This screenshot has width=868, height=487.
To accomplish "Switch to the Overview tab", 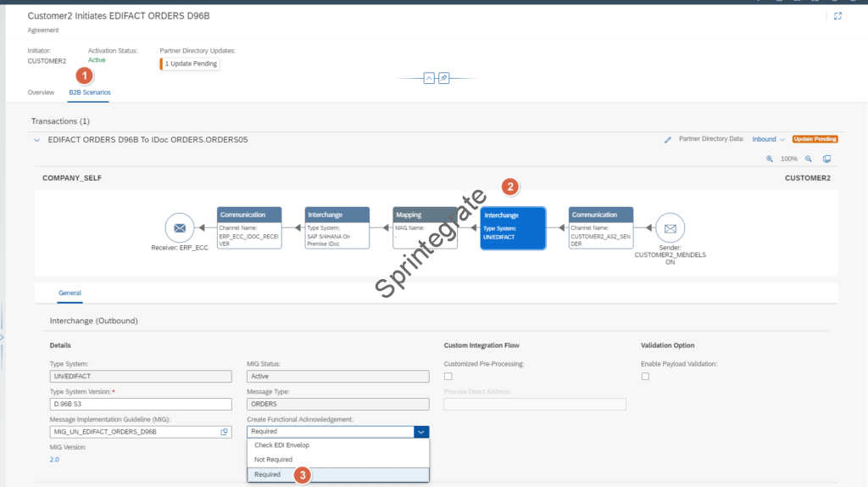I will (41, 92).
